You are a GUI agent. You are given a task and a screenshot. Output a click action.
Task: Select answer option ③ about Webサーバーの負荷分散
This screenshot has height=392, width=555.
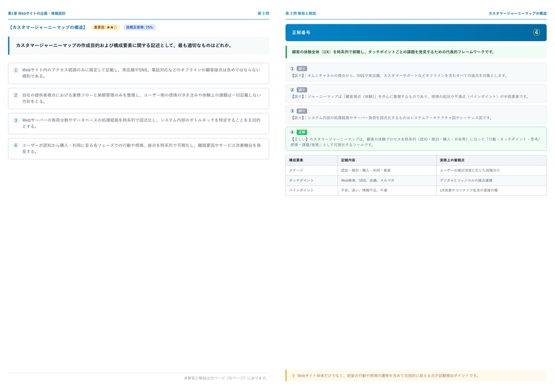click(x=138, y=123)
